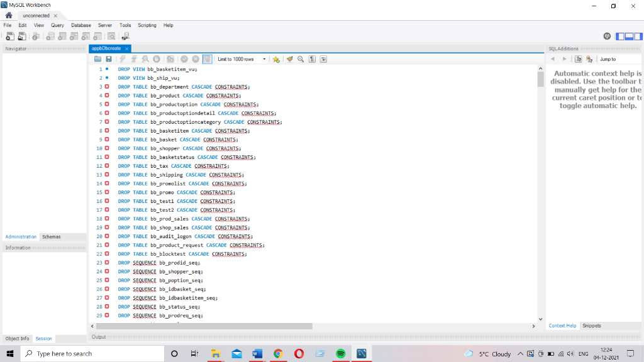Toggle left sidebar panel visibility

coord(619,36)
